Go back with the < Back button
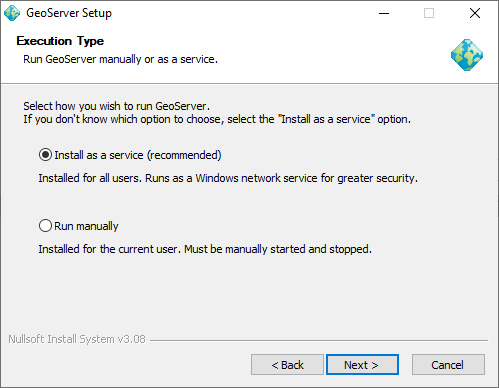The height and width of the screenshot is (388, 499). click(287, 365)
